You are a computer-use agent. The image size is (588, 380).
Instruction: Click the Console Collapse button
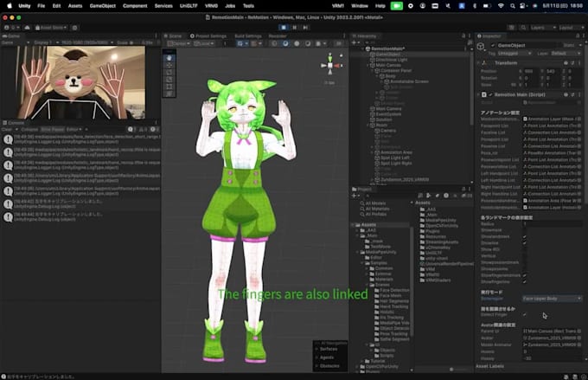click(x=29, y=129)
